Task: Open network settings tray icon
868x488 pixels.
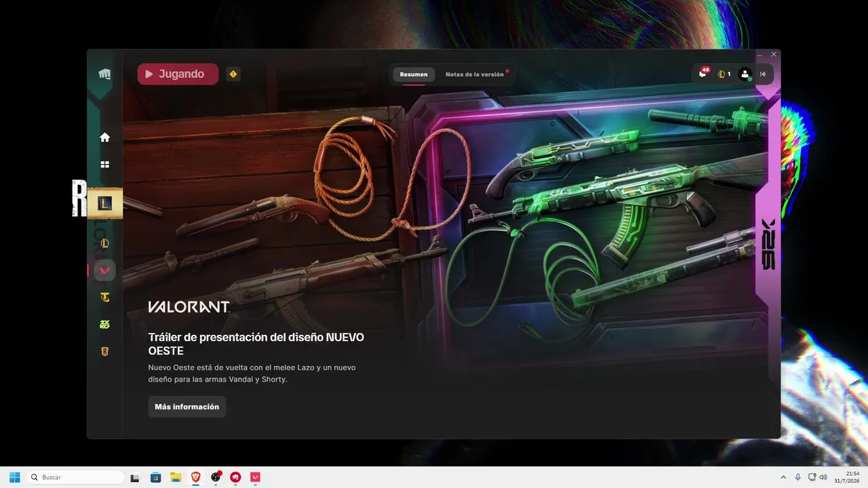Action: [x=812, y=477]
